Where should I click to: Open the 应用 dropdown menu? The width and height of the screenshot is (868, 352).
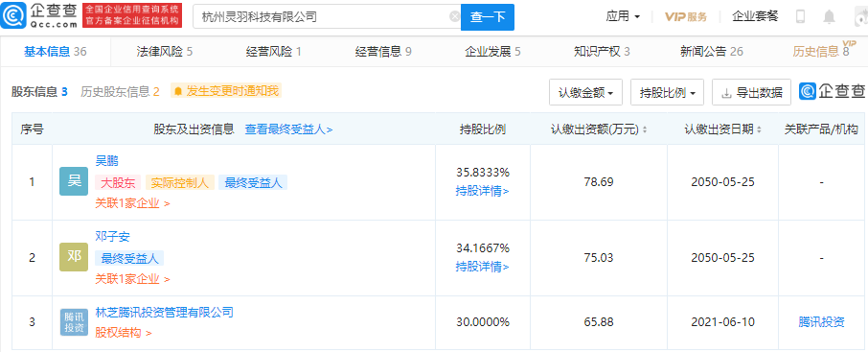point(623,16)
